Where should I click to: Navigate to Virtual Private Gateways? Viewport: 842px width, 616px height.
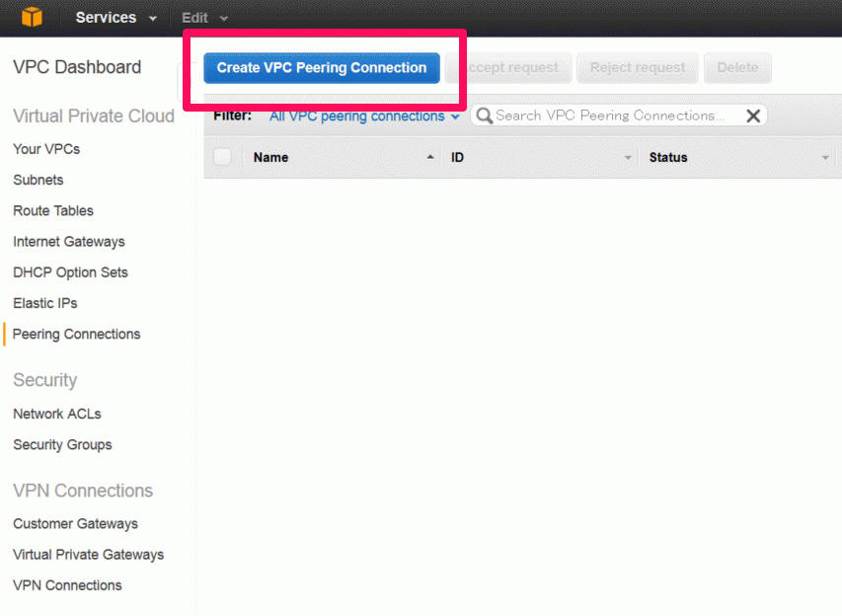88,554
